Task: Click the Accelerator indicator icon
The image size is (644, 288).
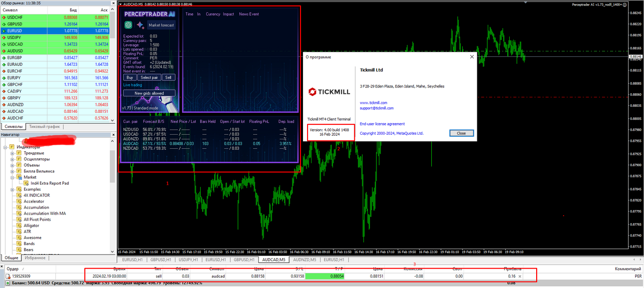Action: 19,201
